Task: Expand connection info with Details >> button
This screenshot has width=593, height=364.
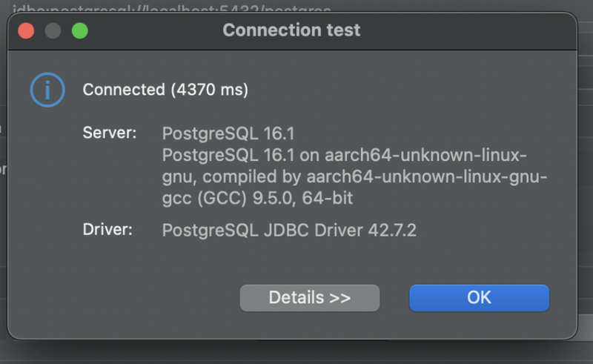Action: 309,298
